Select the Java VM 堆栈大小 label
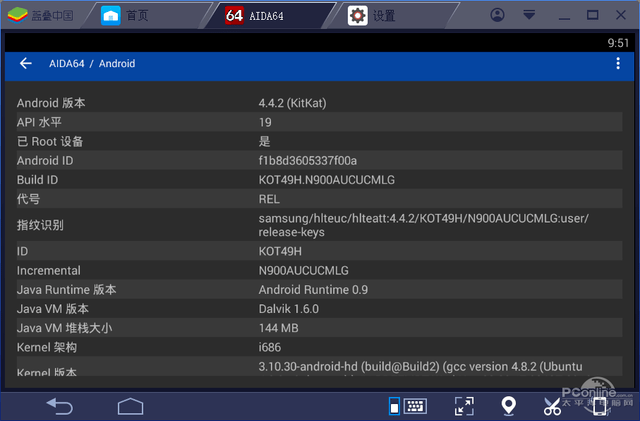The height and width of the screenshot is (421, 640). (64, 328)
